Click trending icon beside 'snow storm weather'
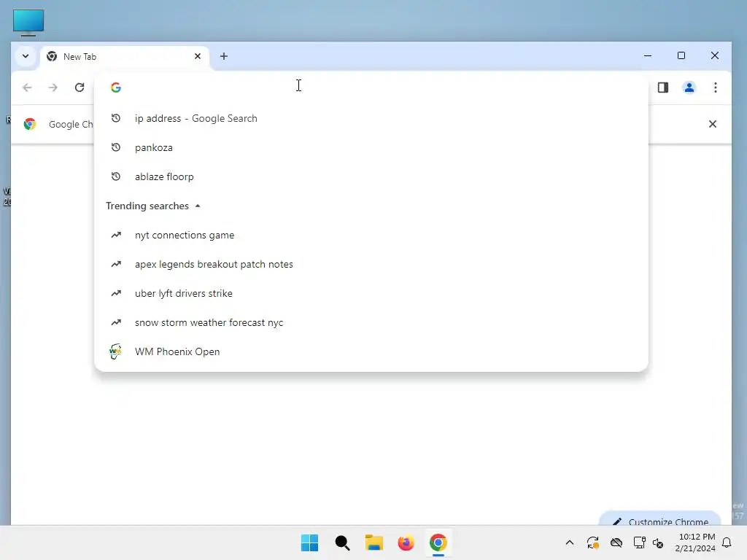 (x=116, y=322)
